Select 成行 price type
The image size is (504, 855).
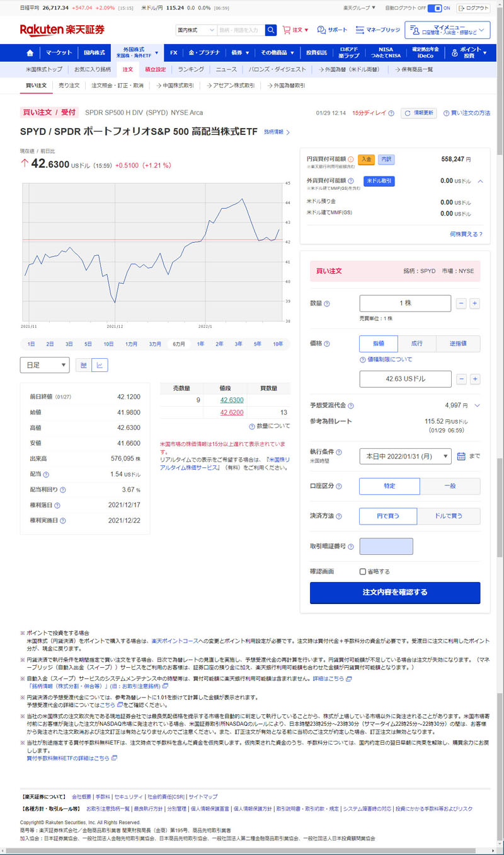pos(416,344)
